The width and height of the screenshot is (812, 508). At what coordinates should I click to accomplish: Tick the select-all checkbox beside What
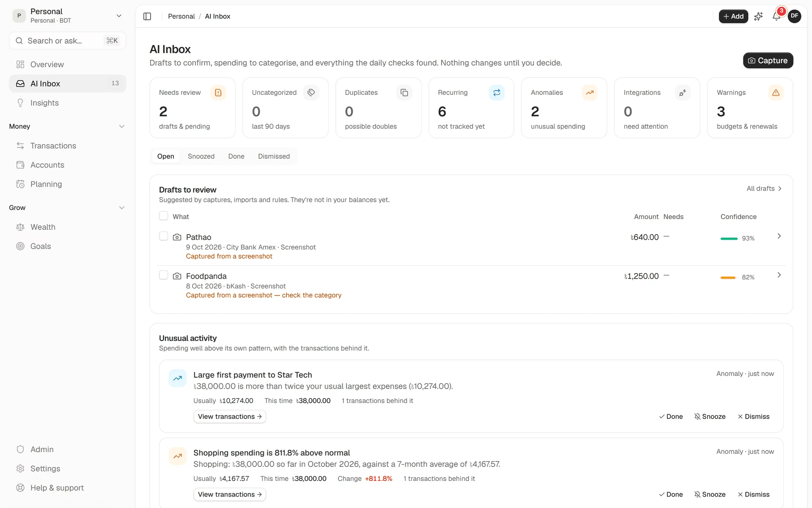click(x=164, y=216)
